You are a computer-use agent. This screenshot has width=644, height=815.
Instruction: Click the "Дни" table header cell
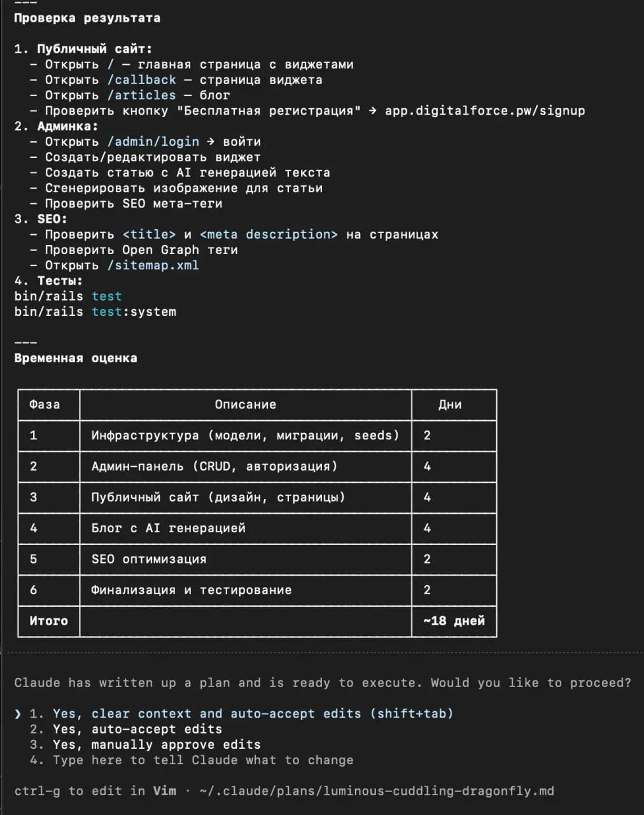point(454,404)
